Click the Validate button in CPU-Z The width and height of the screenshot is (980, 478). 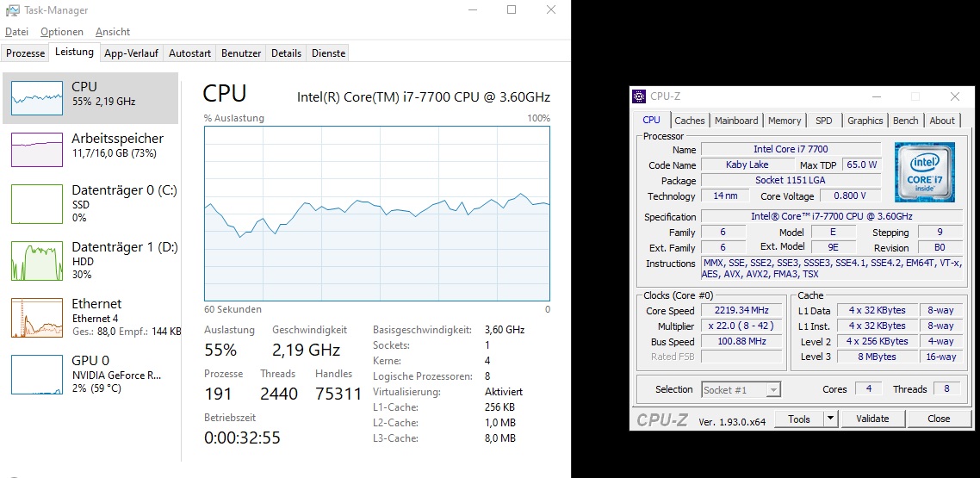pos(873,419)
